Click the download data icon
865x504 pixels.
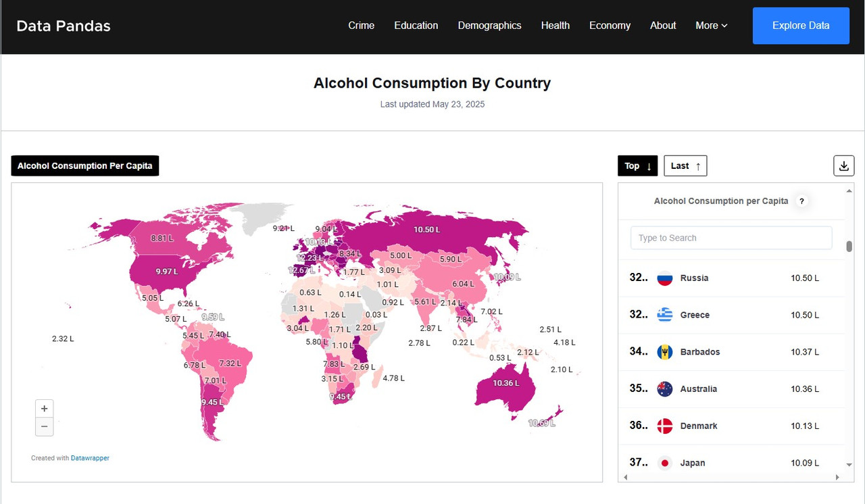tap(843, 166)
